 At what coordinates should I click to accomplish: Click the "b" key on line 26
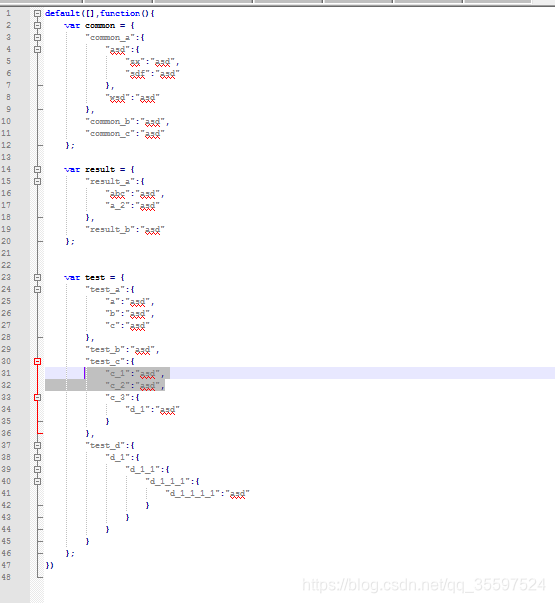pos(112,313)
